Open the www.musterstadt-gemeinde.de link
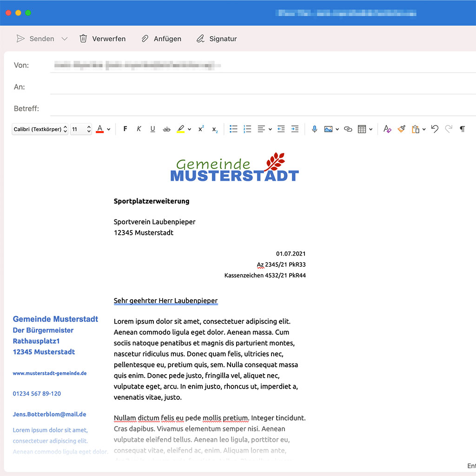 [x=50, y=373]
